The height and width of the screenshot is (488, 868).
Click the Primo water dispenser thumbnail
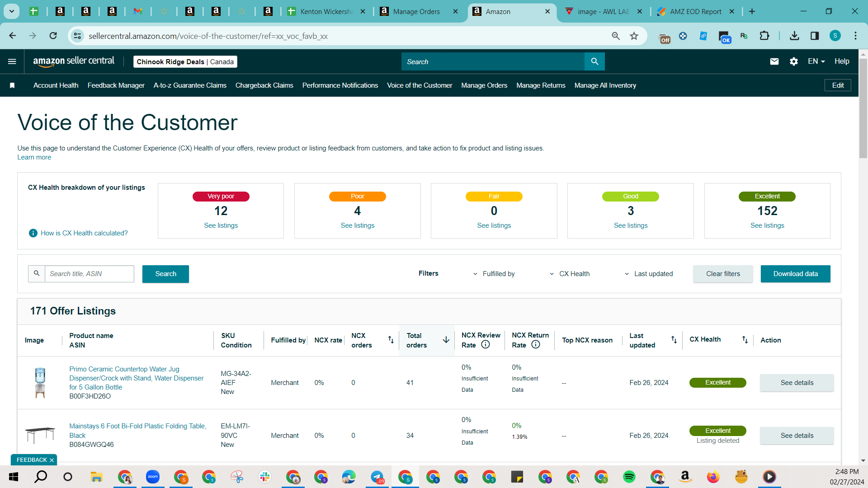coord(40,382)
